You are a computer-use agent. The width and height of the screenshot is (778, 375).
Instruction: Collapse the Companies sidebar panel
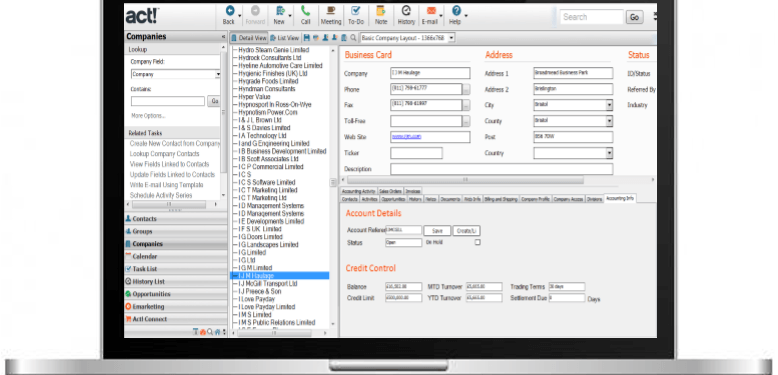click(x=223, y=37)
